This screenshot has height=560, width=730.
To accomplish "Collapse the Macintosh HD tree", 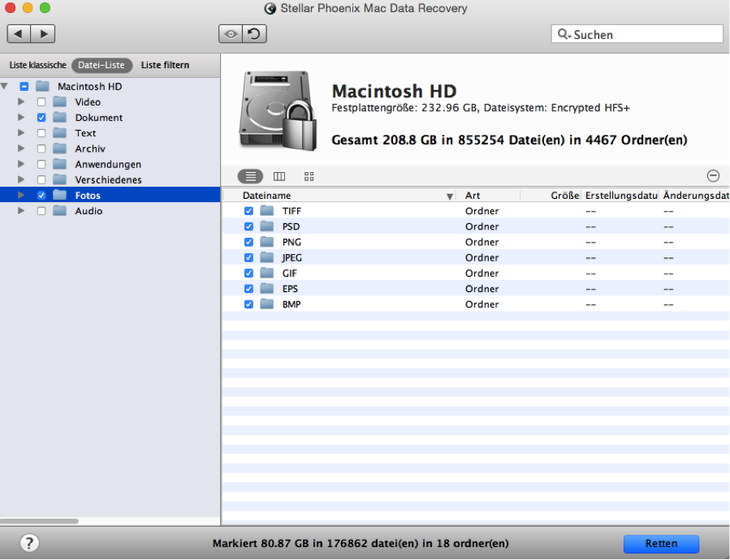I will point(5,86).
